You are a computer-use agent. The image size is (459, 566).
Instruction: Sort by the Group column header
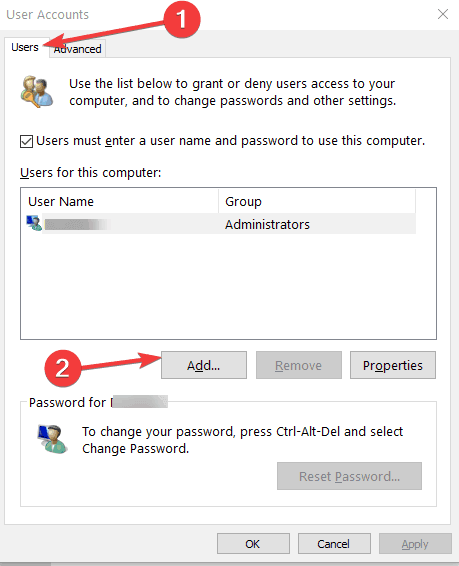[317, 201]
